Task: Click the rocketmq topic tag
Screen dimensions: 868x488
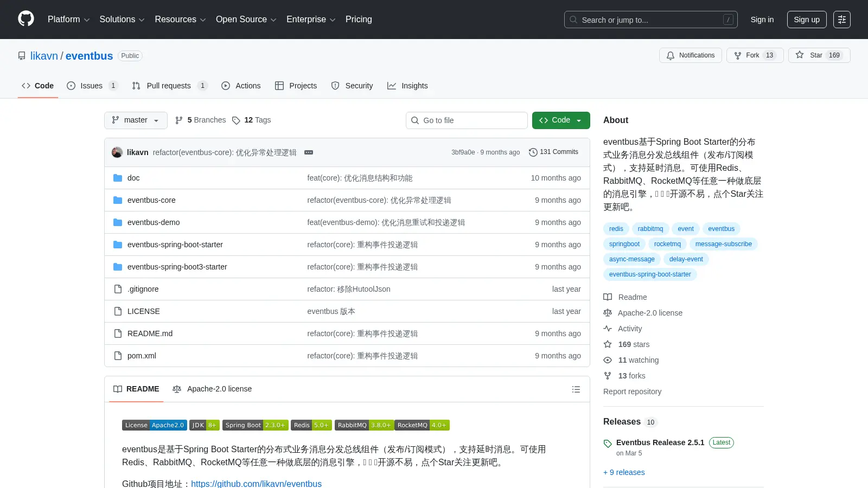Action: click(x=667, y=244)
